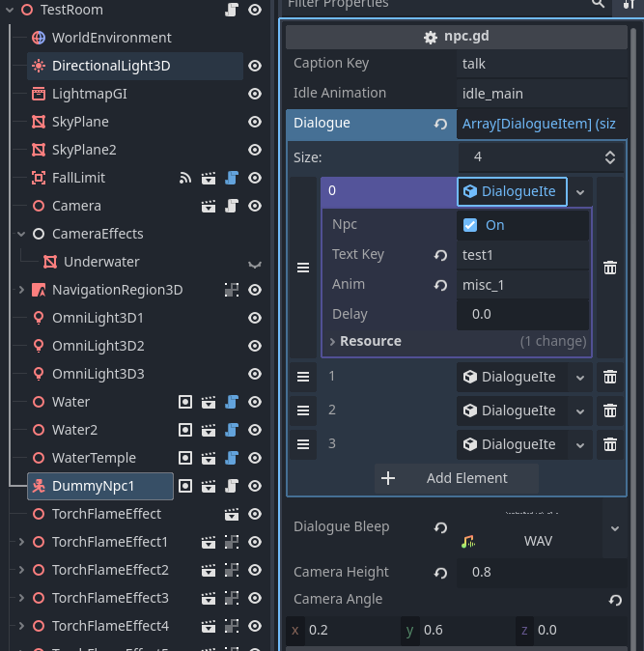Click DummyNpc1 group icon
644x651 pixels.
pos(185,486)
